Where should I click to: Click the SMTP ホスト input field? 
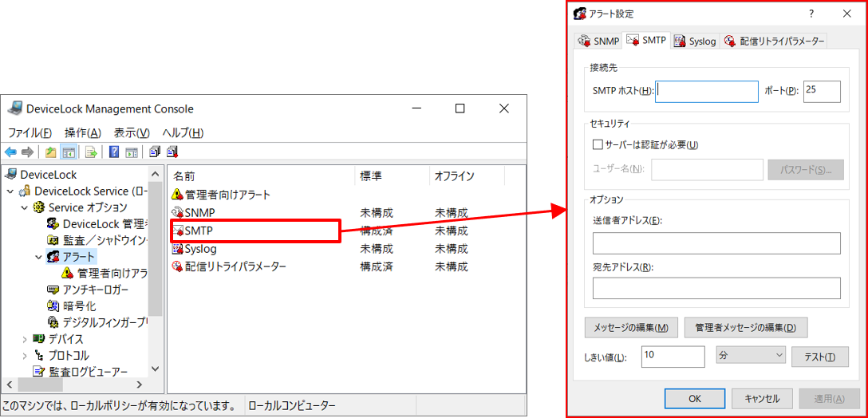point(706,92)
